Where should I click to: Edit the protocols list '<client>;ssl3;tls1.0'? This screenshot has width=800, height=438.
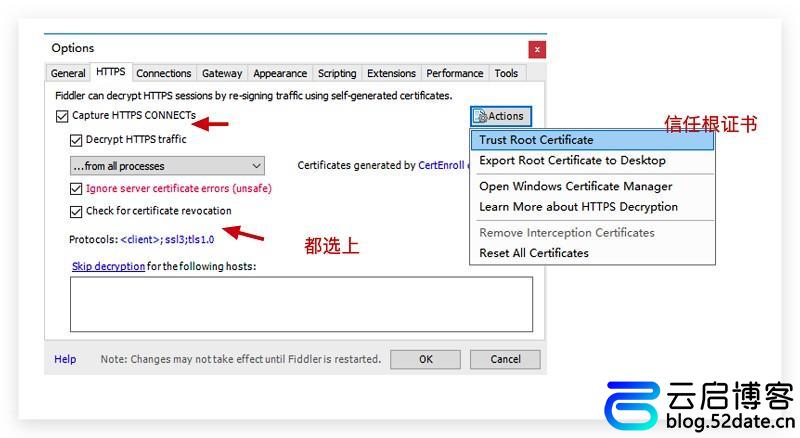pyautogui.click(x=167, y=239)
